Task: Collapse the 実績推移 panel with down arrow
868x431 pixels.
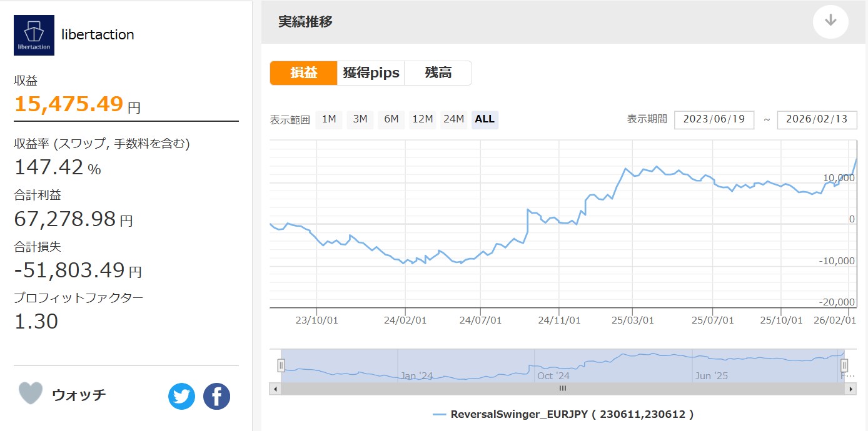Action: 830,21
